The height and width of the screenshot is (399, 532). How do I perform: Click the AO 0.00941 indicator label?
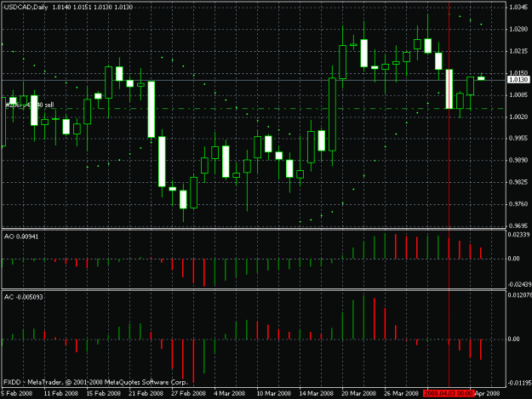coord(21,237)
